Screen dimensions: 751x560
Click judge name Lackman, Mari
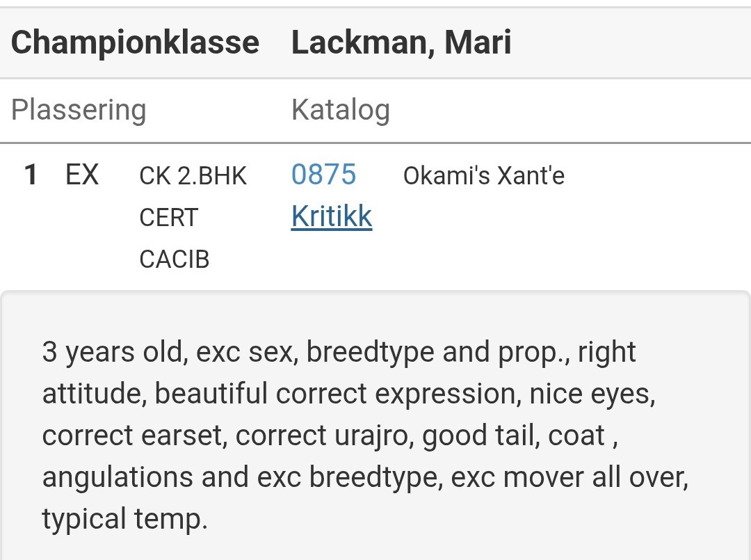401,42
